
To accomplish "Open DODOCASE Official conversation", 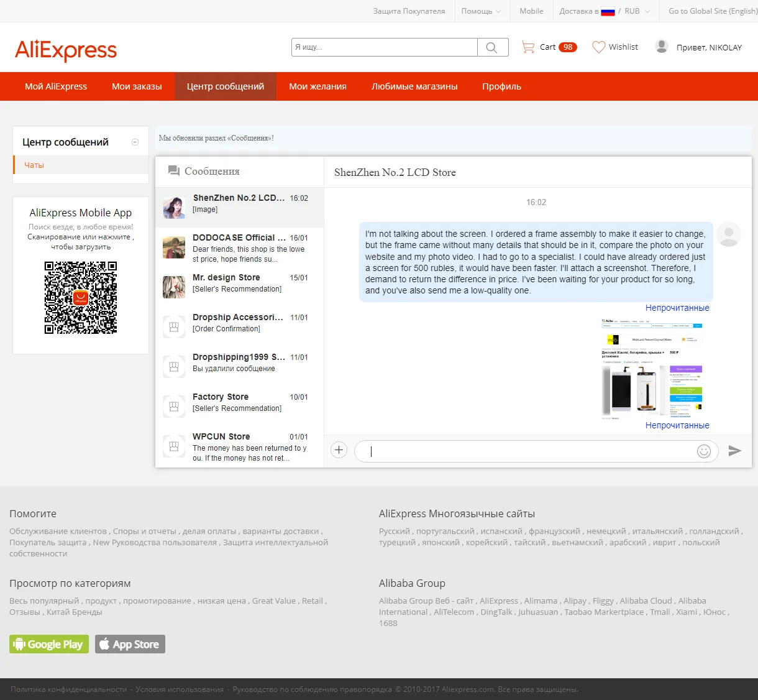I will [x=239, y=247].
